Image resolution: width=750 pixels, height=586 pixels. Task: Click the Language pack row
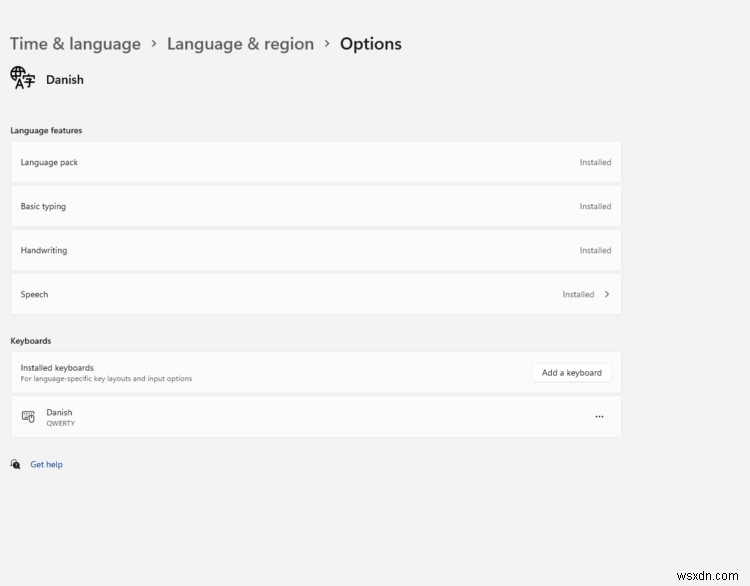[x=316, y=162]
